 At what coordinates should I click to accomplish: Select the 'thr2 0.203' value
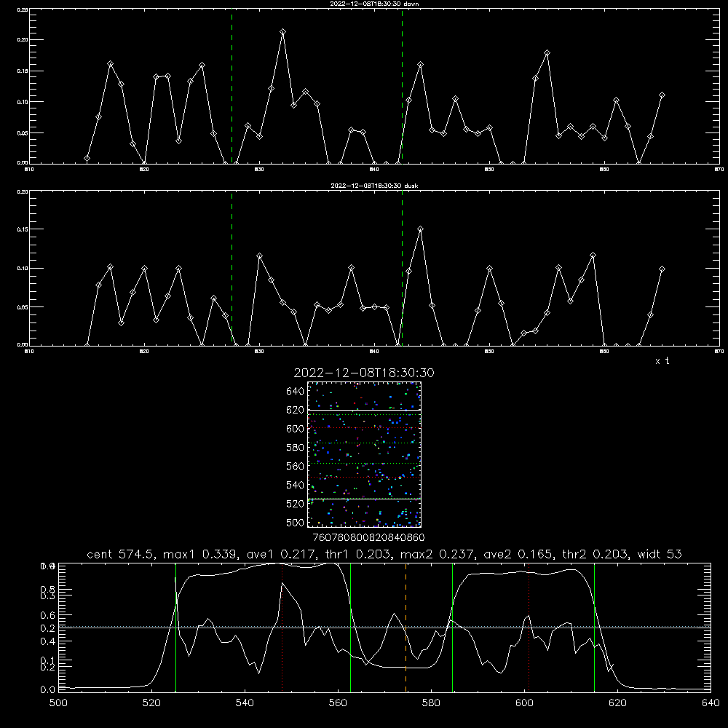pos(596,554)
